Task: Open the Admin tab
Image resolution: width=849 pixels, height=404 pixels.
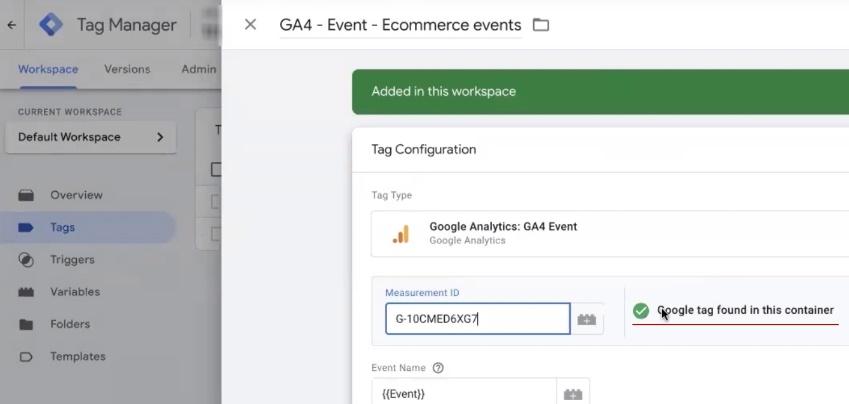Action: (x=199, y=69)
